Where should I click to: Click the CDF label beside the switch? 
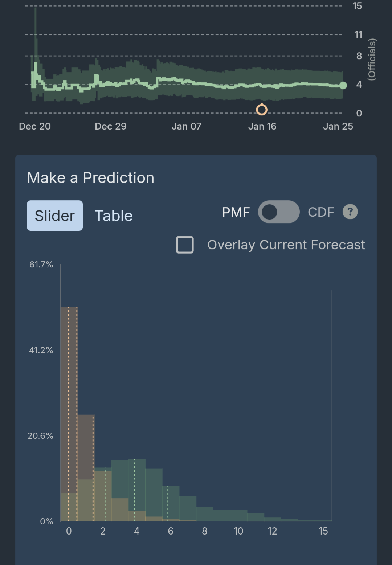coord(321,212)
